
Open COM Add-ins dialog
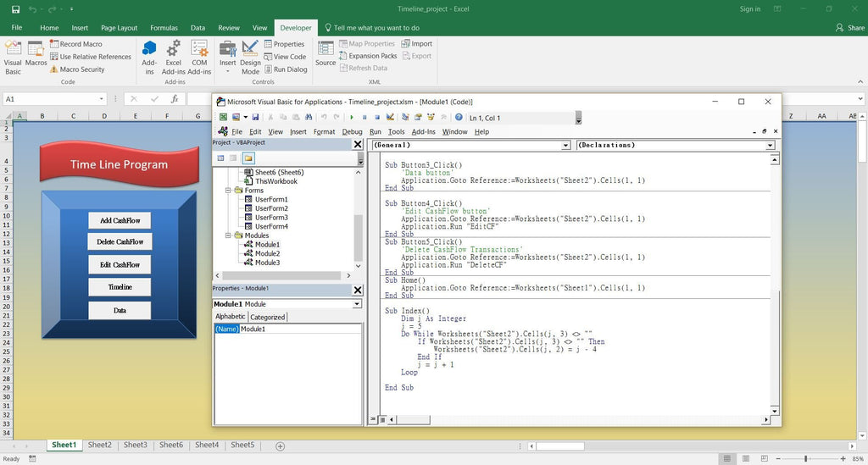199,58
